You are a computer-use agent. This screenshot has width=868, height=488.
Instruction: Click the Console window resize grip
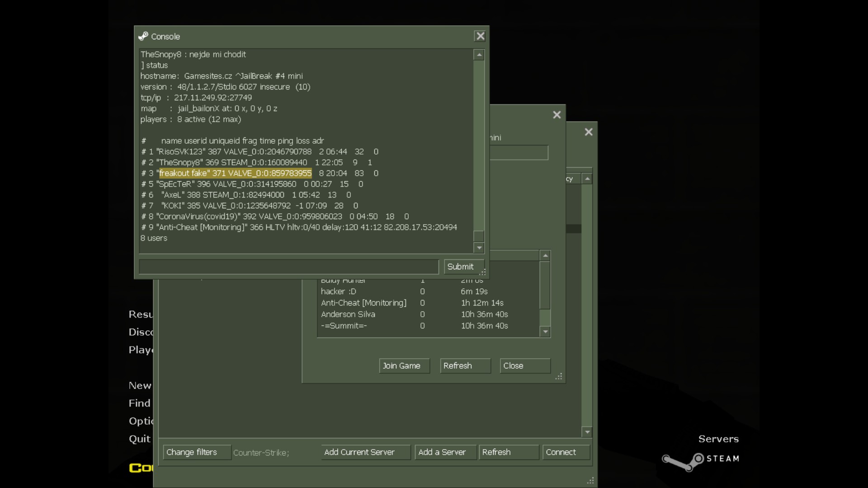pyautogui.click(x=483, y=272)
